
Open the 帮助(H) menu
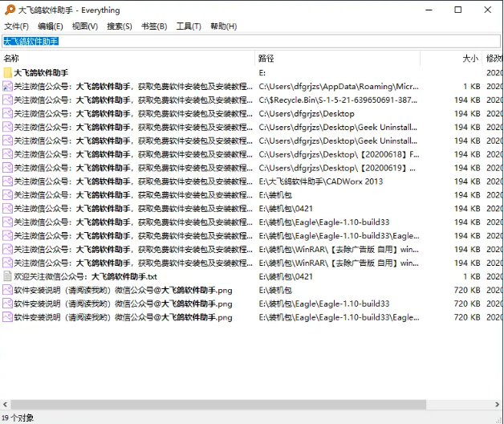point(223,26)
